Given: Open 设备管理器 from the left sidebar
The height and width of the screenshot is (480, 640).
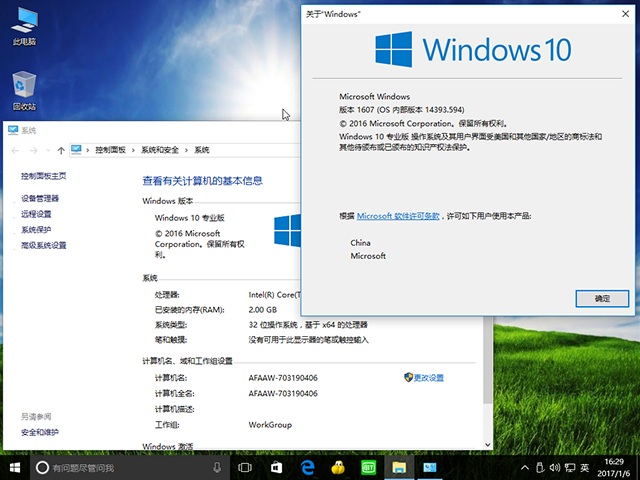Looking at the screenshot, I should click(40, 198).
